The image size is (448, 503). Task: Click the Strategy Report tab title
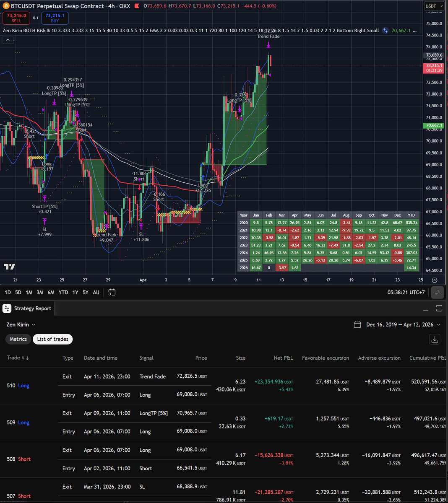(33, 309)
